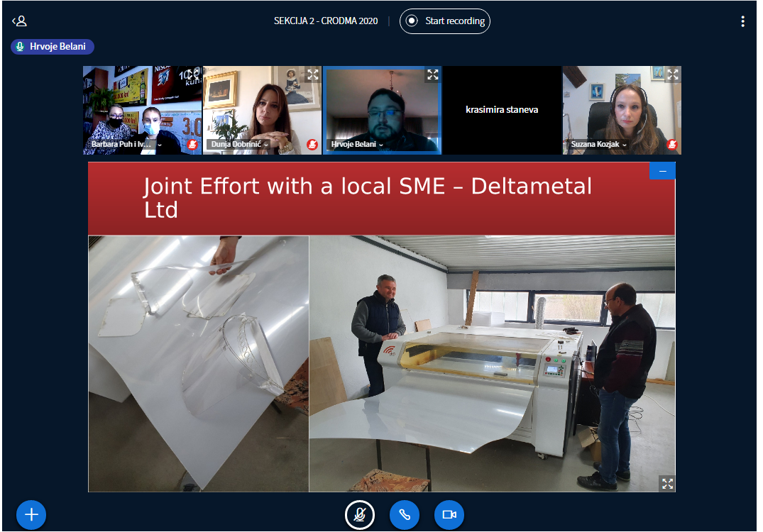Make Dunja Dobrinić's webcam fullscreen

312,74
